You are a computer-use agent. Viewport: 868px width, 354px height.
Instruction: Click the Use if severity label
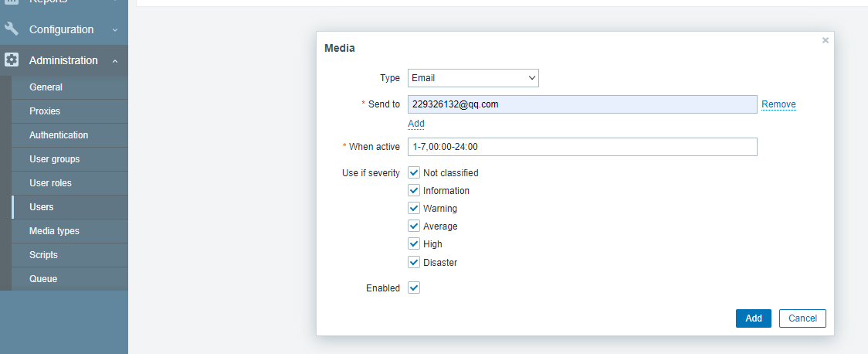(371, 173)
